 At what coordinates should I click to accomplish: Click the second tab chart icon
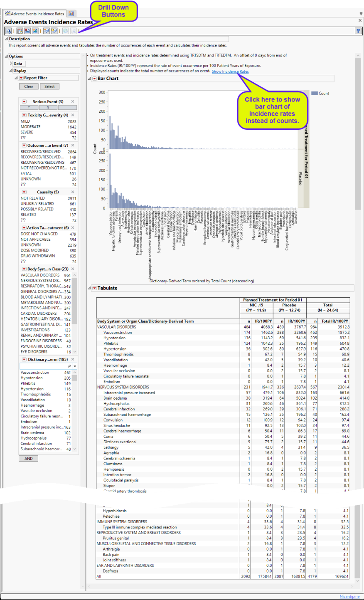71,14
